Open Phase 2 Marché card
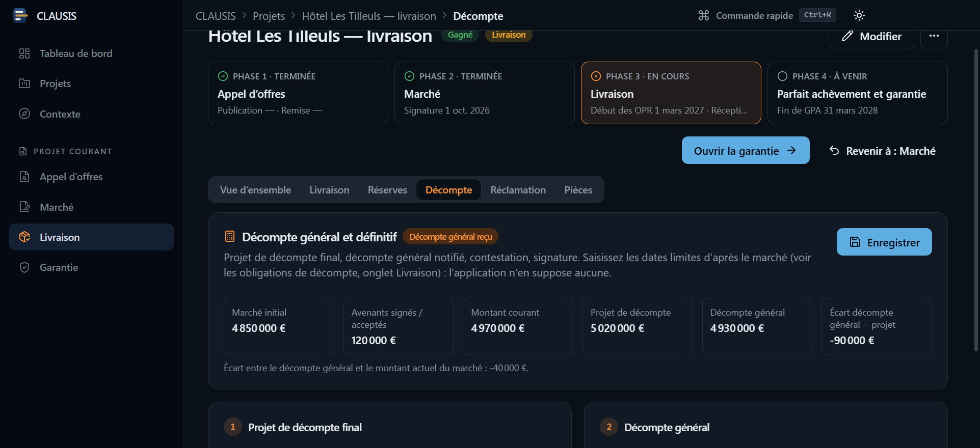Screen dimensions: 980x448 click(x=485, y=93)
